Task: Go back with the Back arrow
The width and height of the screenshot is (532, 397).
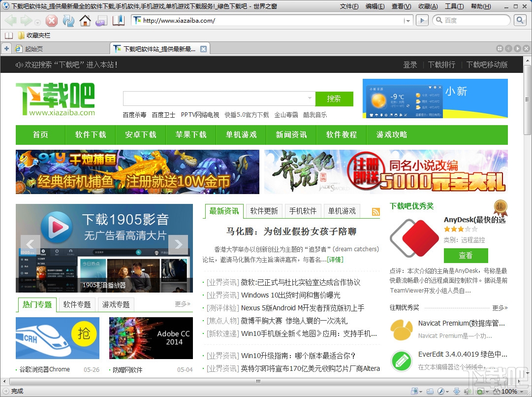Action: [x=10, y=20]
